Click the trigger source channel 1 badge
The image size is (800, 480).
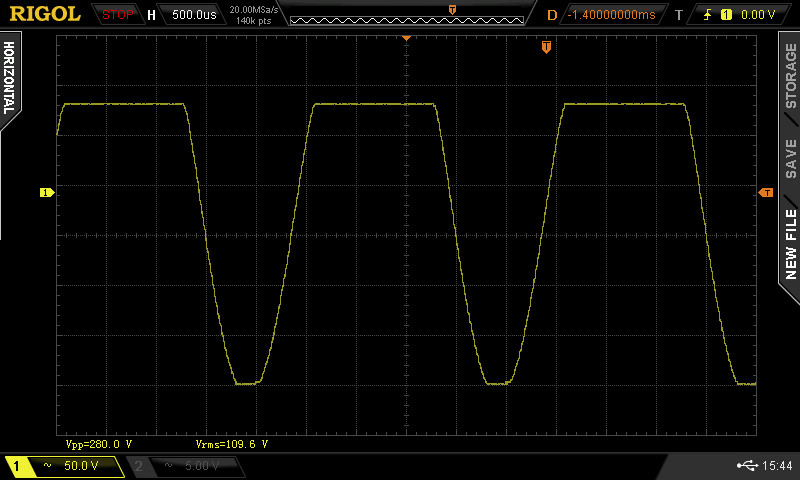[x=726, y=15]
